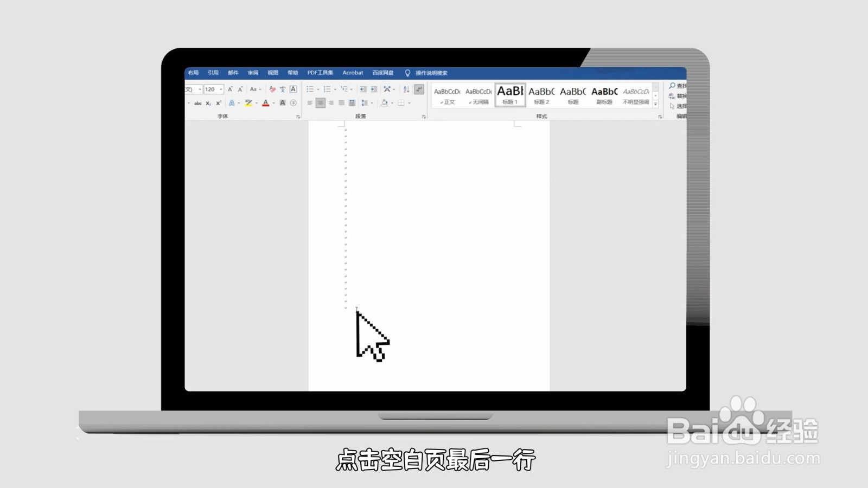Screen dimensions: 868x488
Task: Click the 查找 find button
Action: coord(678,86)
